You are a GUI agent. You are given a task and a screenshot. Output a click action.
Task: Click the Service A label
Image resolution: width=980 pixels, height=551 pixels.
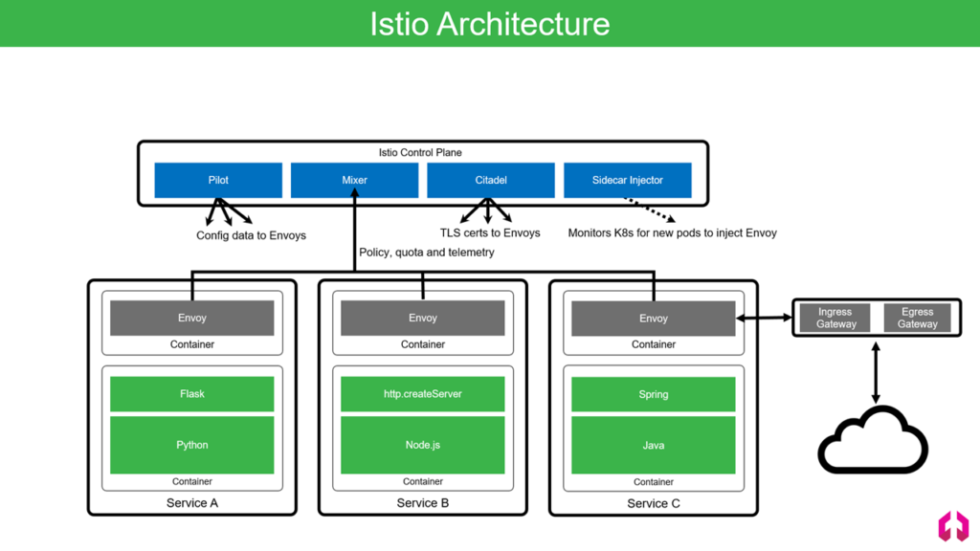pyautogui.click(x=191, y=503)
